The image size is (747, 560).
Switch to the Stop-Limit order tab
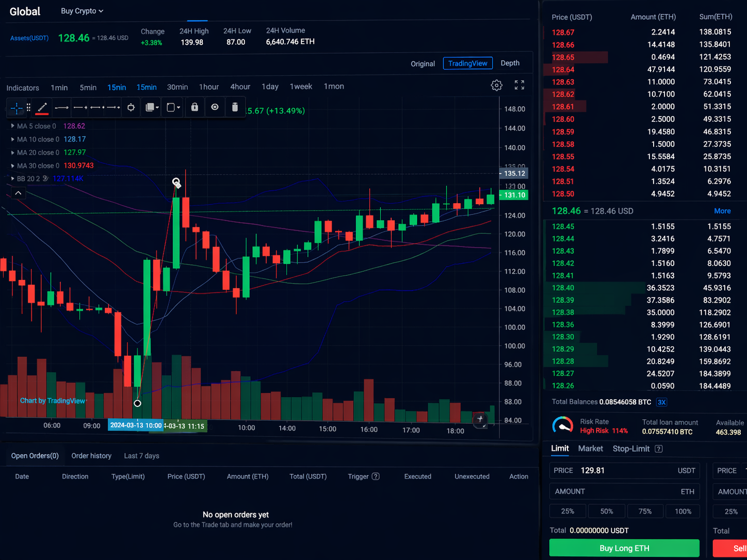631,449
